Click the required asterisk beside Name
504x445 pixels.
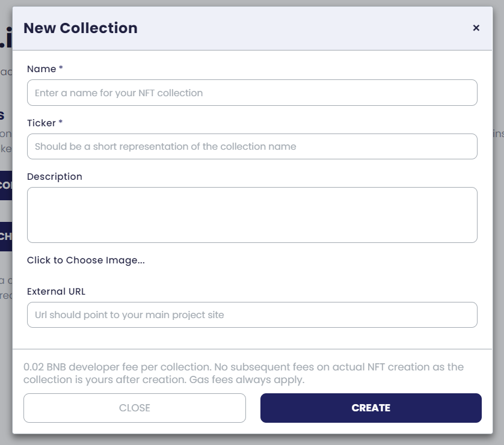[61, 67]
